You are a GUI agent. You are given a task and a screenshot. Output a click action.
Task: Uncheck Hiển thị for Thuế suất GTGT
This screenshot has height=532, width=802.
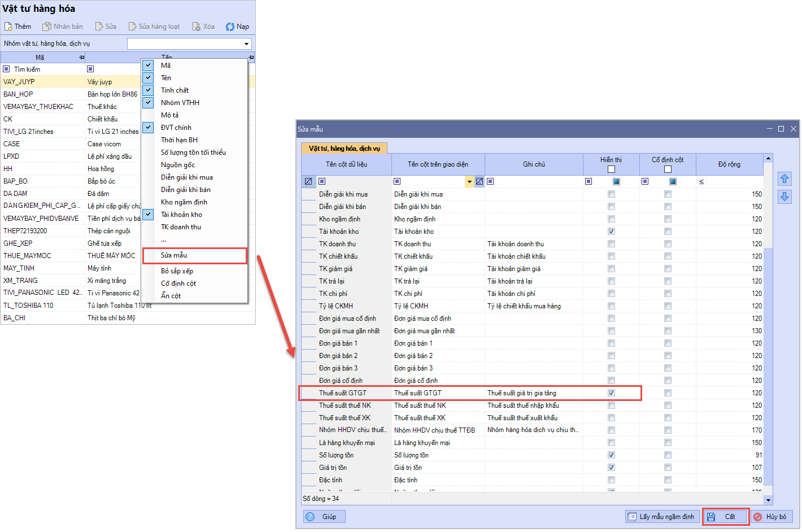(611, 393)
